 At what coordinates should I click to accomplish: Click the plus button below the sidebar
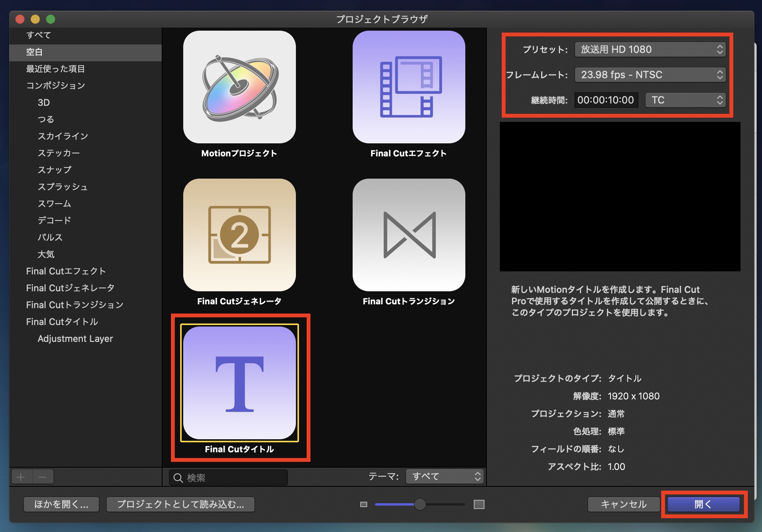(x=21, y=477)
